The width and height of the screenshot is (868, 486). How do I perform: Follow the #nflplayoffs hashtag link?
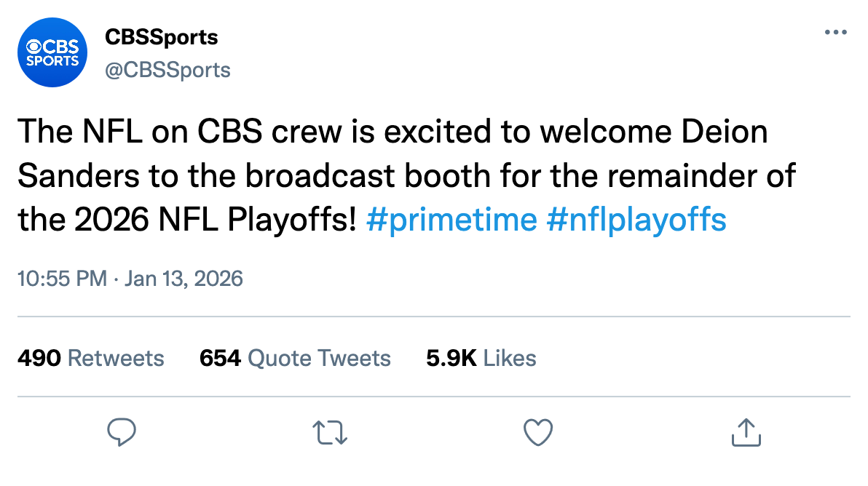[636, 219]
